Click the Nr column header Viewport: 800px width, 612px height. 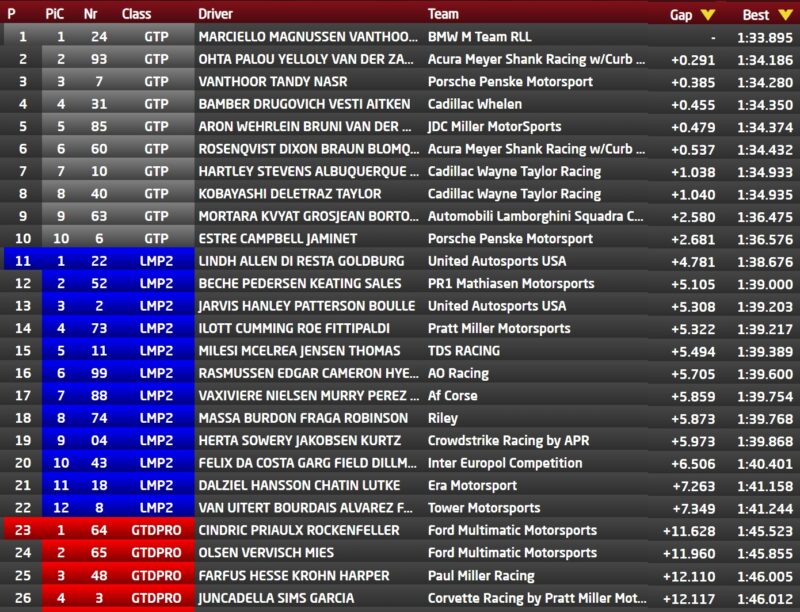90,14
